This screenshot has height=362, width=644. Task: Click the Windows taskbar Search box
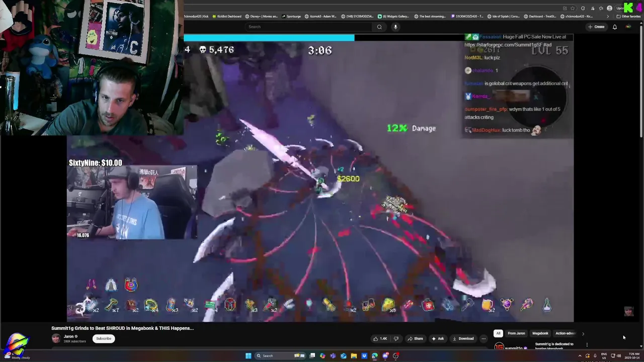pyautogui.click(x=280, y=356)
